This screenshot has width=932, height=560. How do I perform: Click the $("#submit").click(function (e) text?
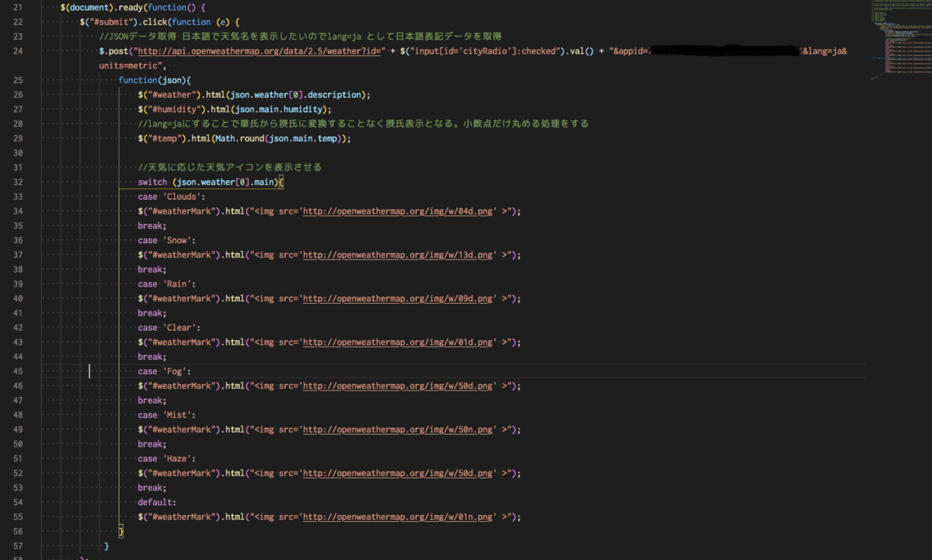click(x=160, y=22)
